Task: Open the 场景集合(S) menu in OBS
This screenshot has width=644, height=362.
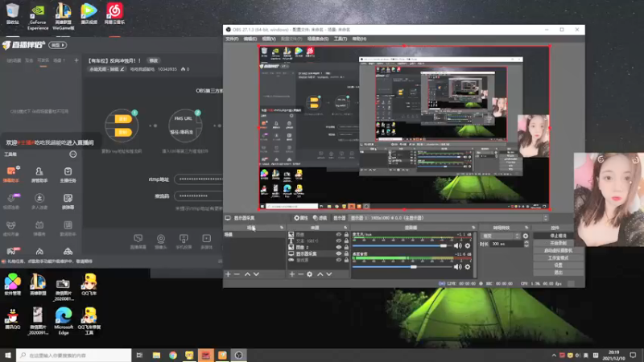Action: tap(318, 39)
